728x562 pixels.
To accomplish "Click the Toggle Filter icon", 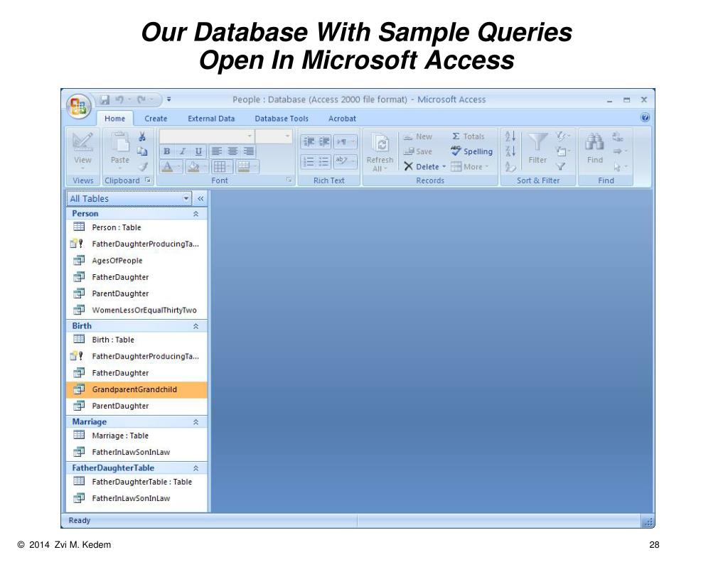I will point(561,166).
